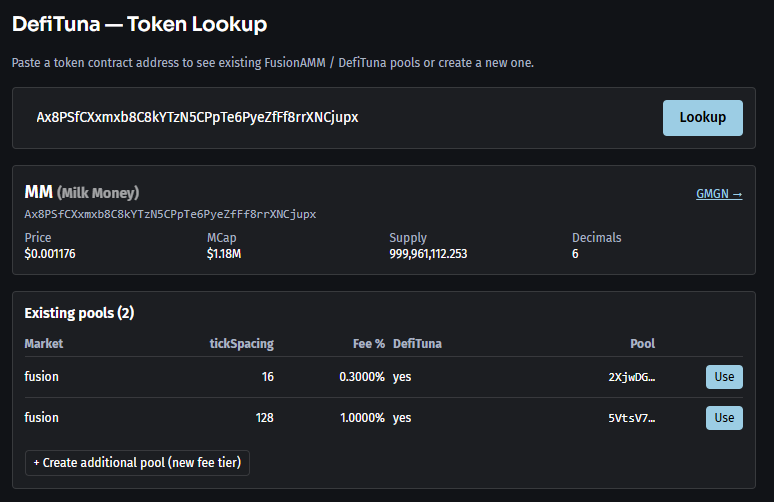Viewport: 774px width, 502px height.
Task: Click the supply value 999,961,112.253
Action: (428, 254)
